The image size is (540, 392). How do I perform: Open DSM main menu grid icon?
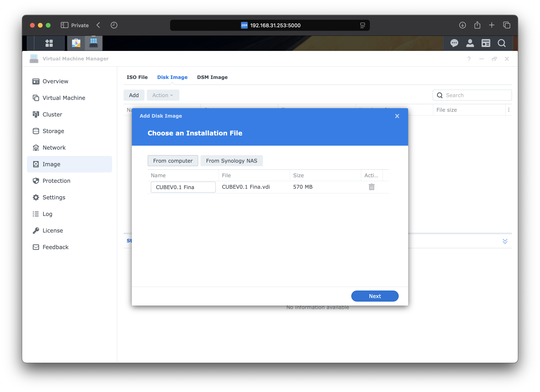click(x=49, y=43)
